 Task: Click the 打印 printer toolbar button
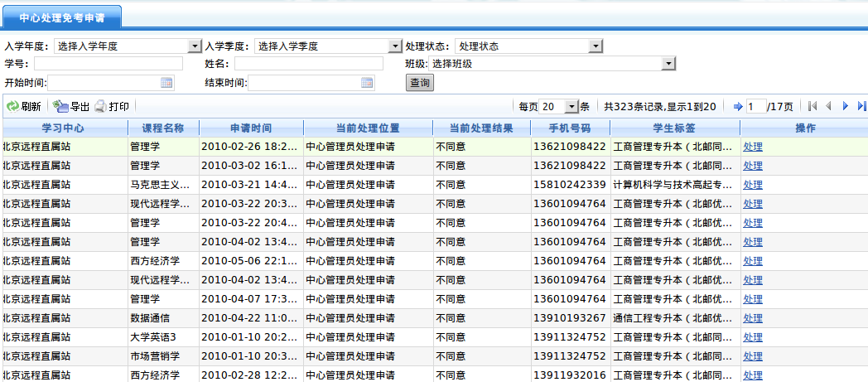[x=112, y=106]
